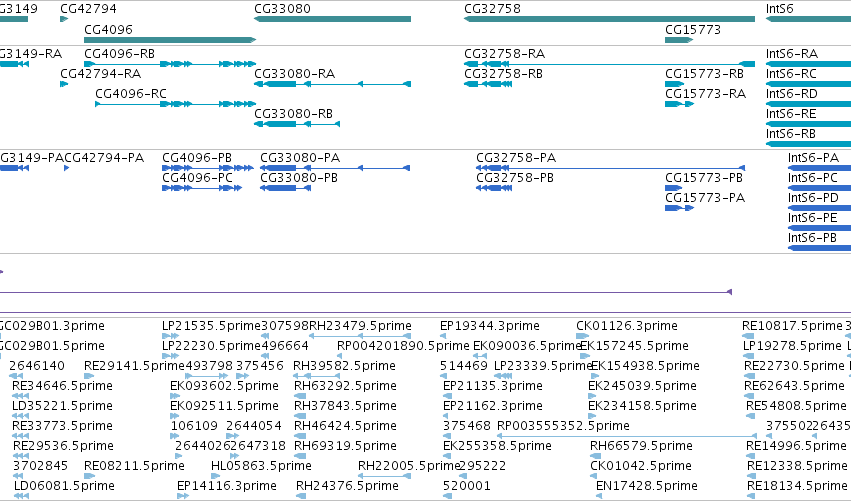Select the EK255358.5prime EST glyph
Viewport: 851px width, 501px height.
point(447,456)
